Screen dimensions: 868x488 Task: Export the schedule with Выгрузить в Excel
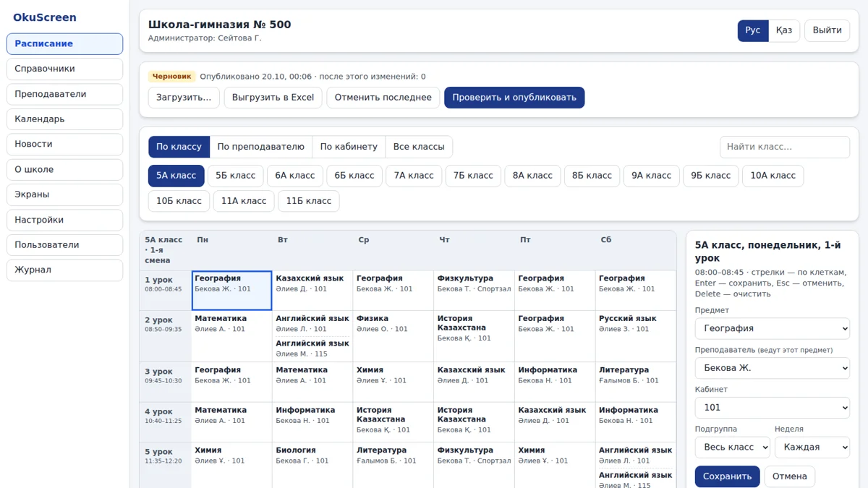[273, 98]
